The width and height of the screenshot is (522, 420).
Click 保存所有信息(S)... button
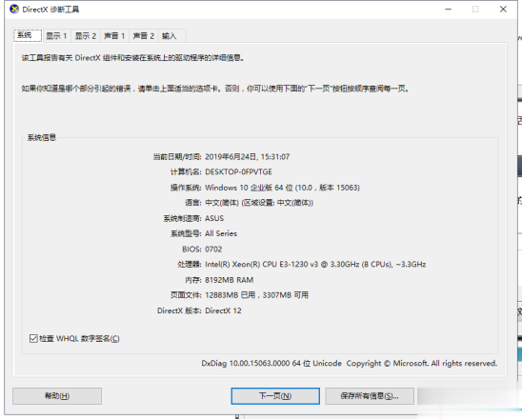point(370,396)
